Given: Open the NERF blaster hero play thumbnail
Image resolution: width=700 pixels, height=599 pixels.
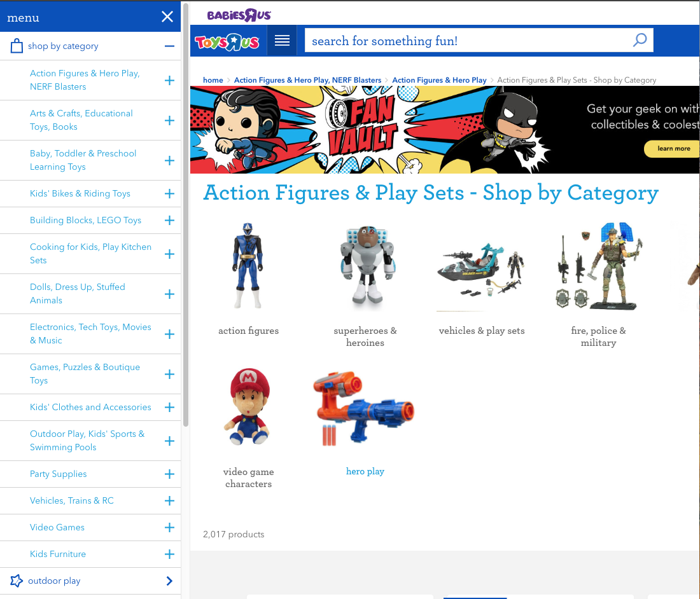Looking at the screenshot, I should 364,408.
